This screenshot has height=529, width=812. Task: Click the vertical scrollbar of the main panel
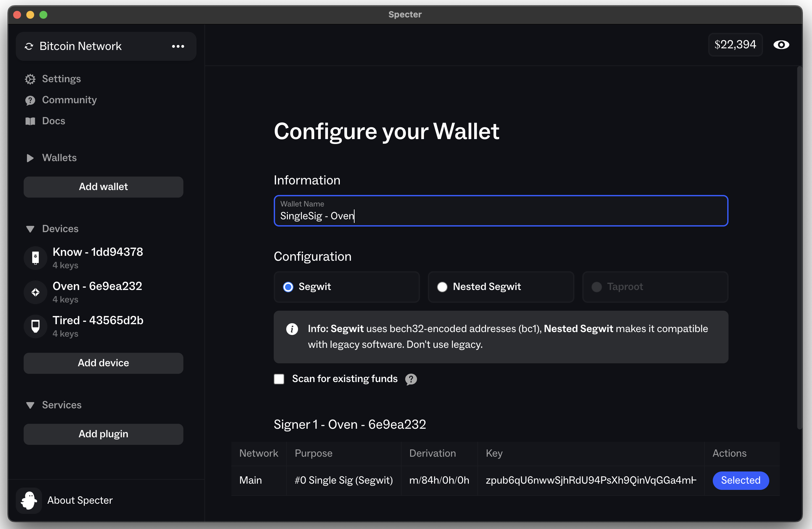799,248
